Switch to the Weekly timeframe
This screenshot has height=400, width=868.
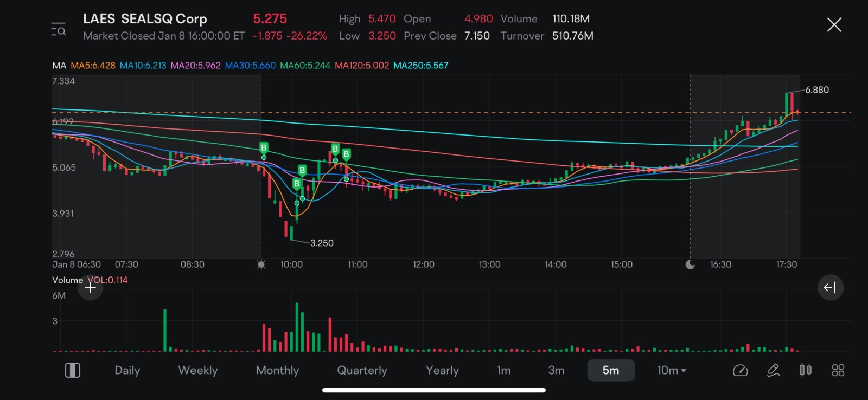198,370
